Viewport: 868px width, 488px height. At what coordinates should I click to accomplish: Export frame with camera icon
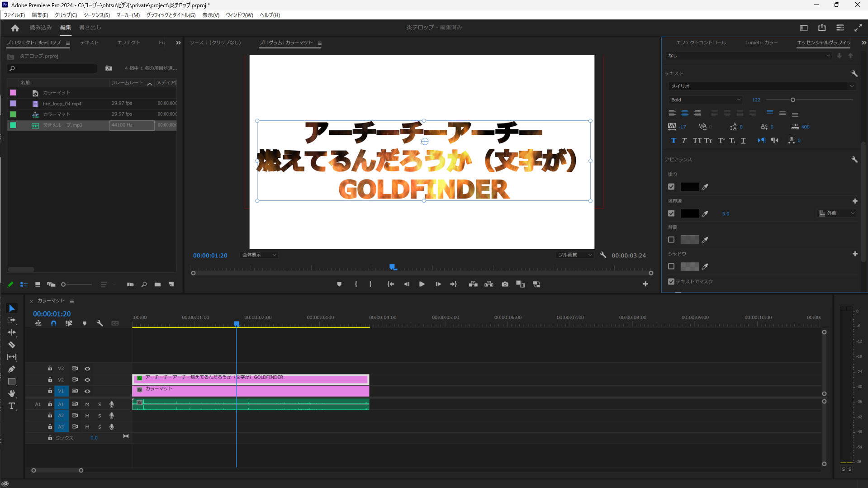point(505,284)
